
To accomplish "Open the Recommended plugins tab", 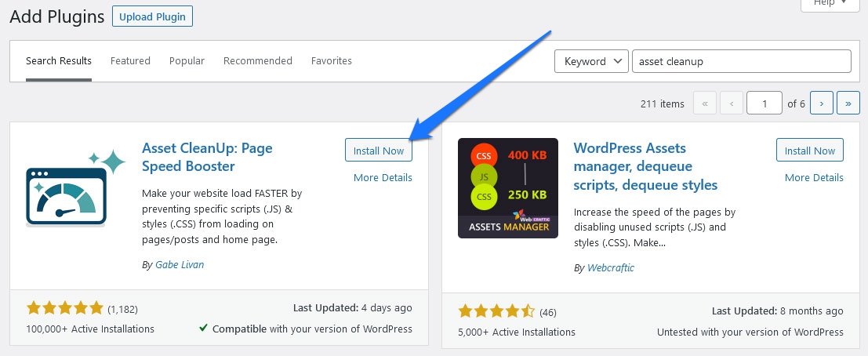I will [258, 61].
